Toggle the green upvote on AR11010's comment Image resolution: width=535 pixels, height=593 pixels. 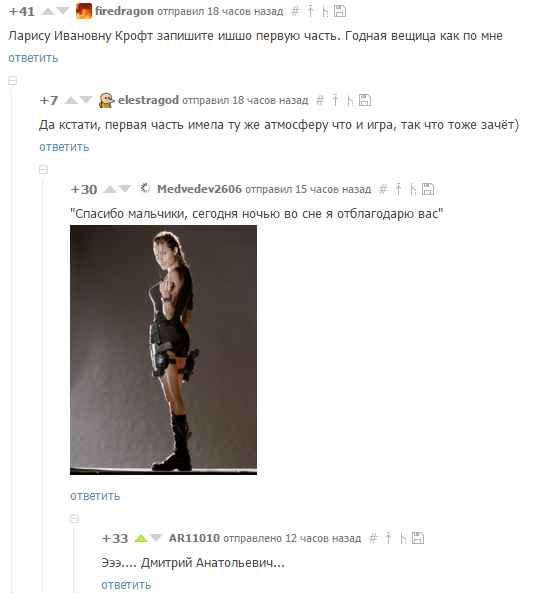coord(141,538)
